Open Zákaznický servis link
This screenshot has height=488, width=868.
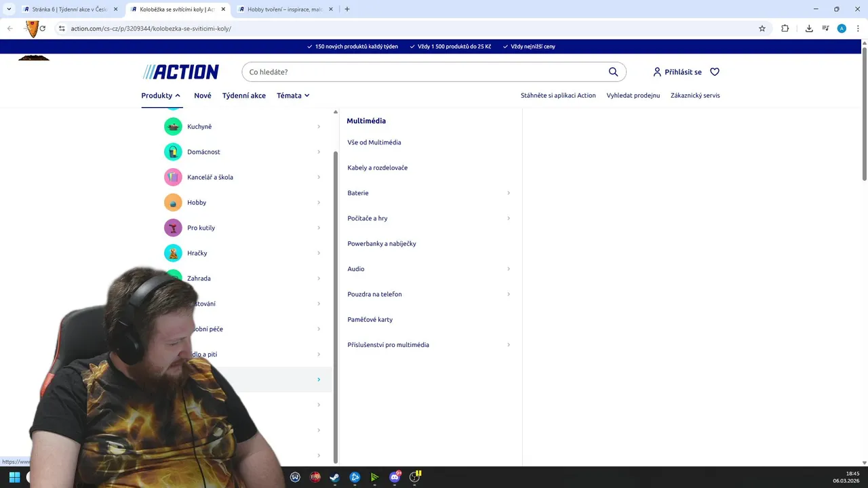[x=695, y=96]
